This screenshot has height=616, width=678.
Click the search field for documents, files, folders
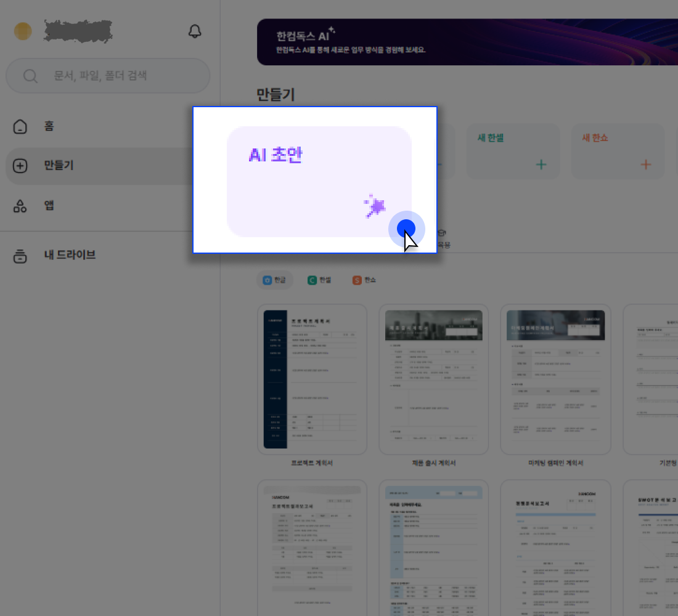pos(108,76)
